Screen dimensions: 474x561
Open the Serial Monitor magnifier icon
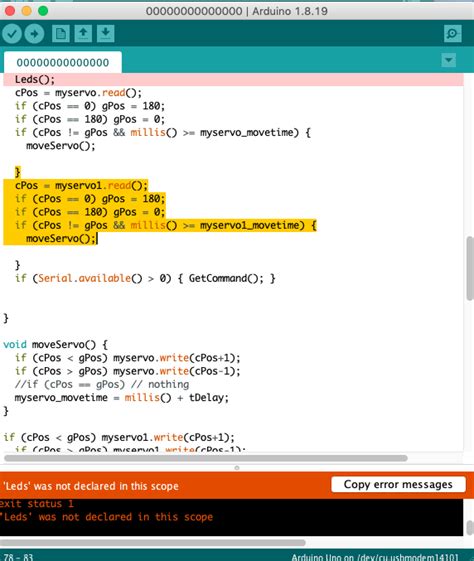pyautogui.click(x=452, y=34)
